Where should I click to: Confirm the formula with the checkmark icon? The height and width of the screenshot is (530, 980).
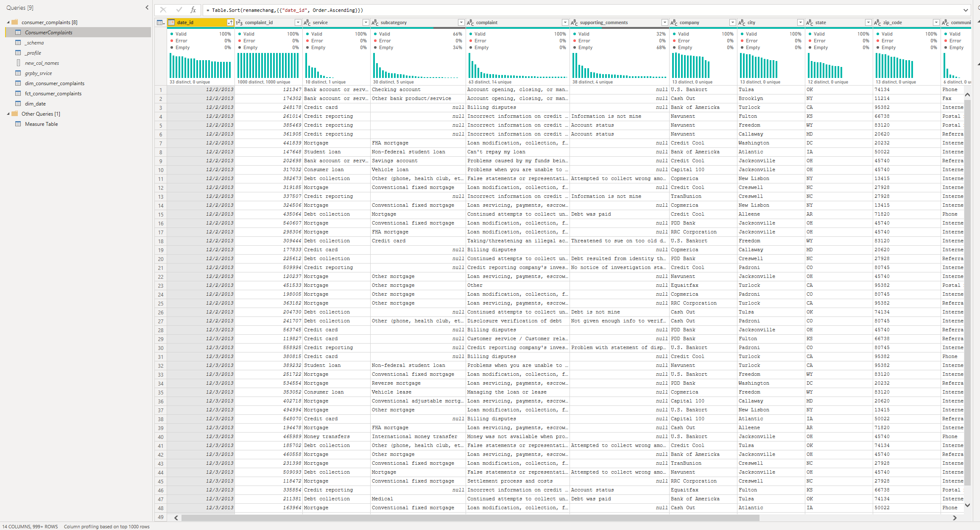pyautogui.click(x=179, y=10)
